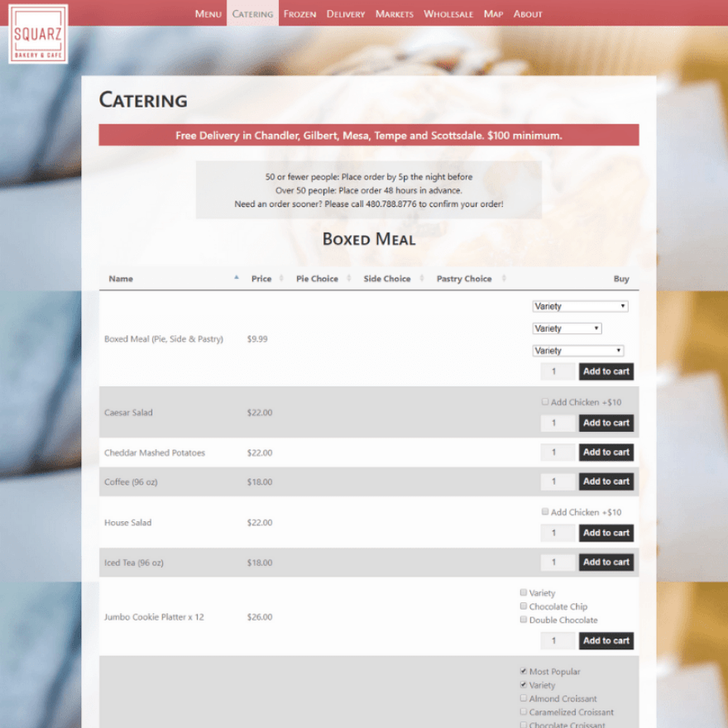Add Coffee (96 oz) to cart
This screenshot has width=728, height=728.
click(x=606, y=481)
